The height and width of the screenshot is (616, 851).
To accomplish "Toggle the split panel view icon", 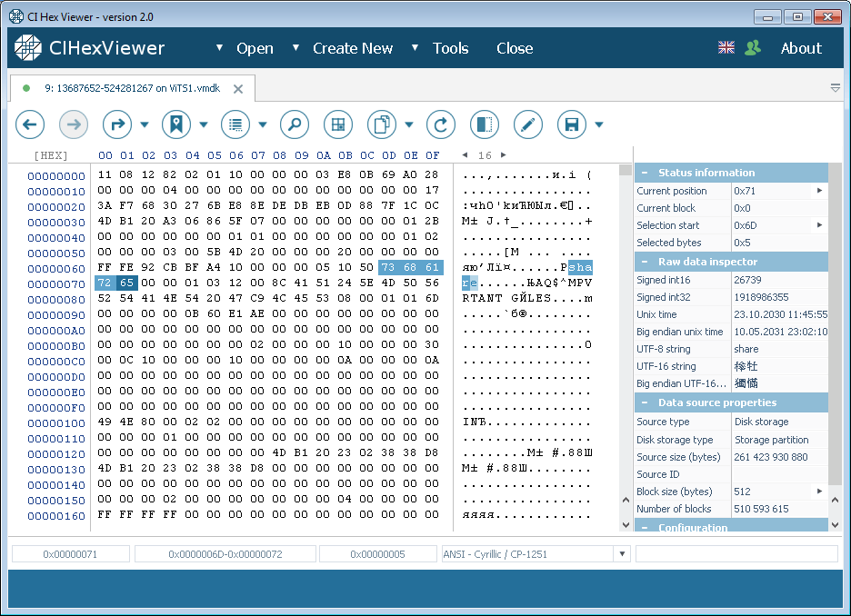I will (x=484, y=124).
